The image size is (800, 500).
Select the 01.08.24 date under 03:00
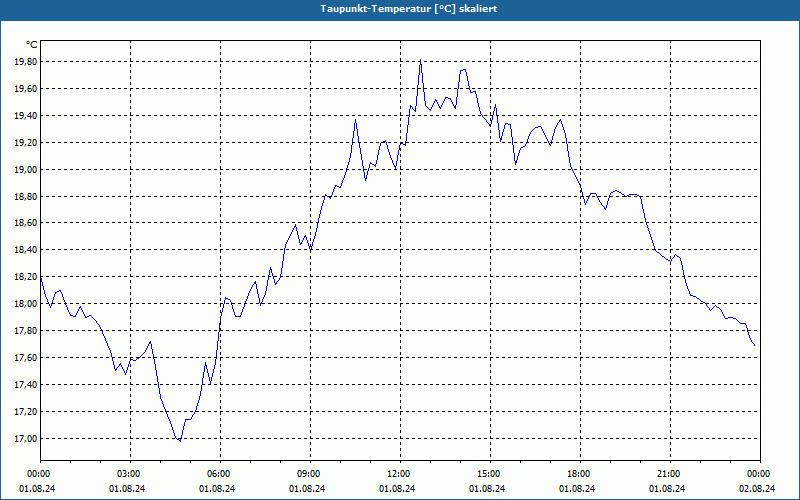(128, 489)
